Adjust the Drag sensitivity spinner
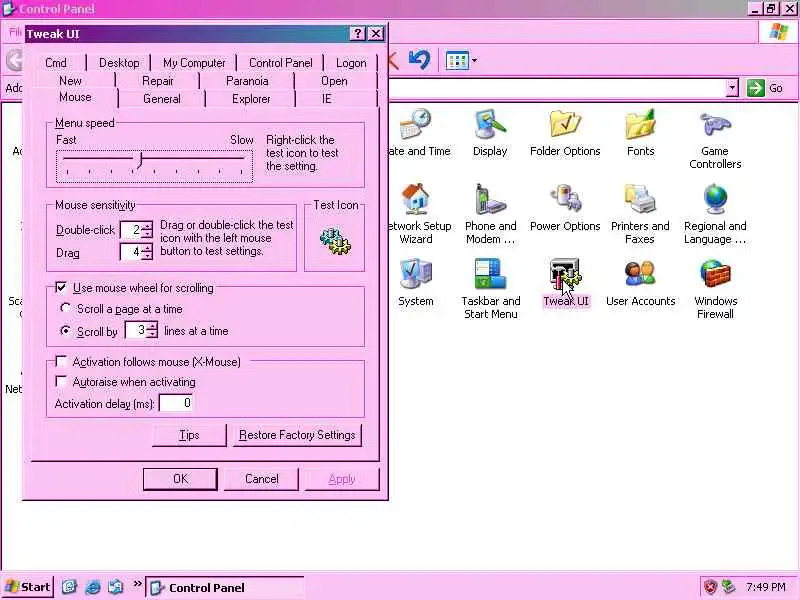This screenshot has width=800, height=600. pos(147,252)
